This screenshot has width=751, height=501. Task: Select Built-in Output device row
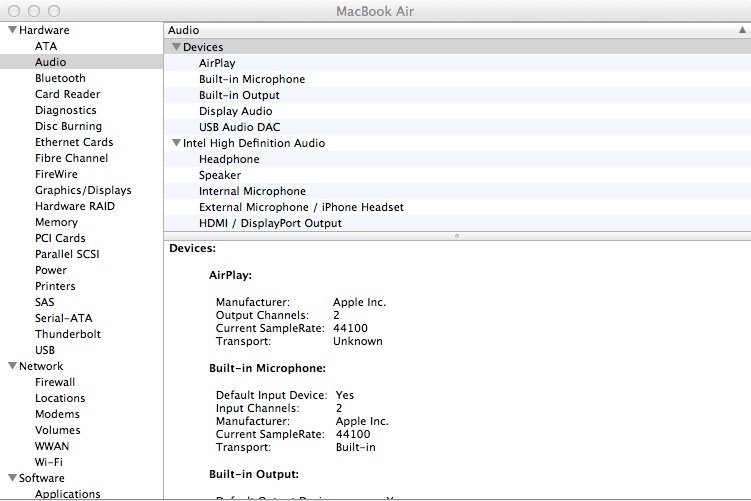pos(457,95)
